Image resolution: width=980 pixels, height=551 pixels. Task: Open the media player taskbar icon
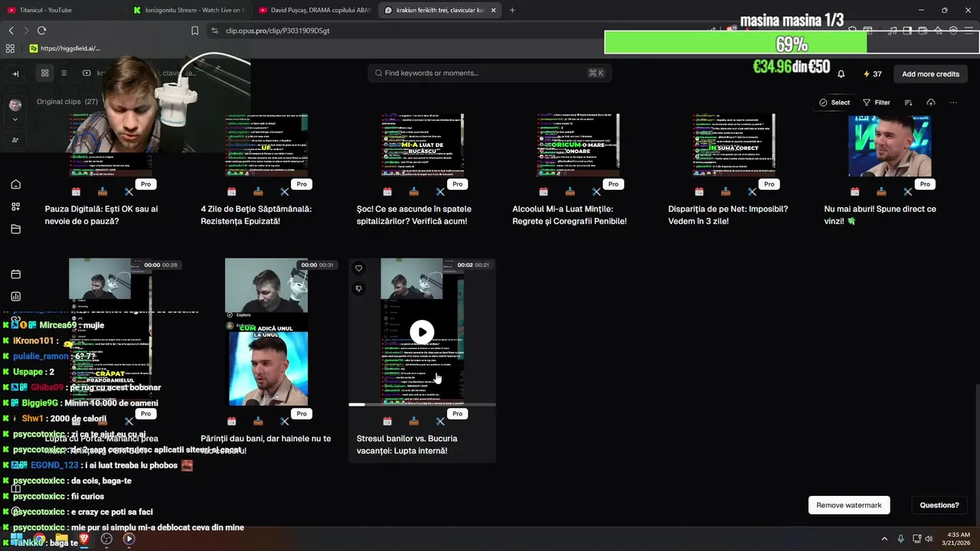[x=129, y=539]
